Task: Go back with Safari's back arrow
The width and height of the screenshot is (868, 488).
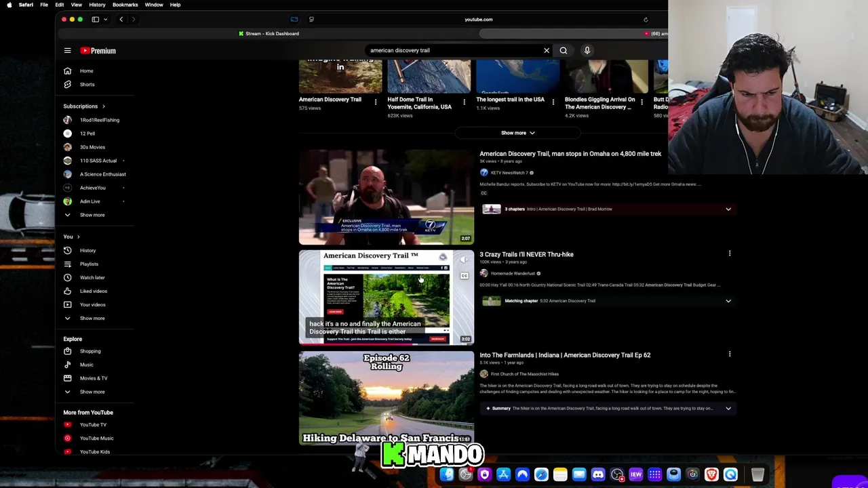Action: point(121,20)
